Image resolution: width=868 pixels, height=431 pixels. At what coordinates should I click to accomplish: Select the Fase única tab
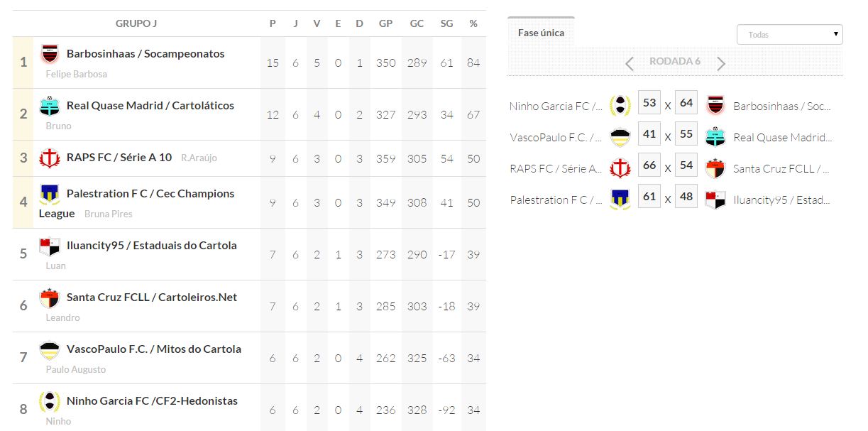click(541, 33)
